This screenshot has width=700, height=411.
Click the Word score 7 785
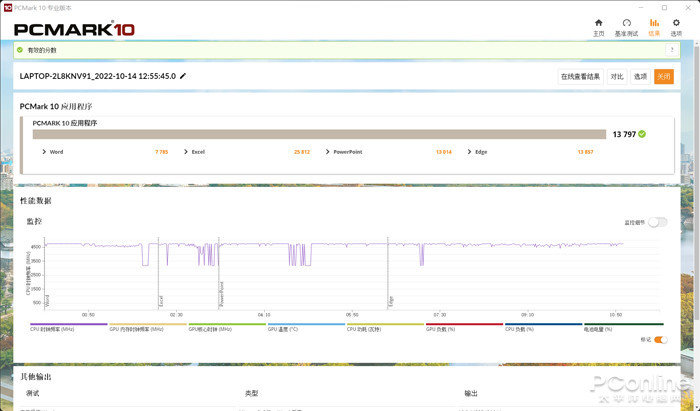[x=162, y=152]
